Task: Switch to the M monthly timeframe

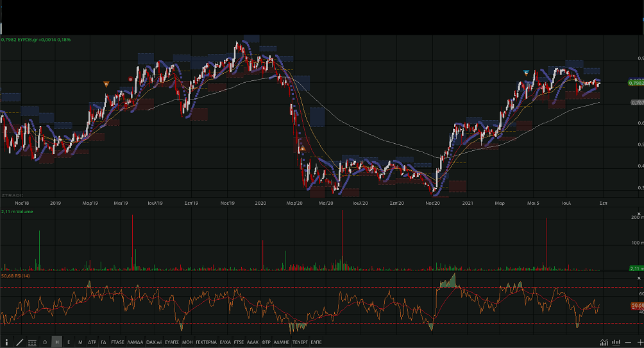Action: tap(80, 342)
